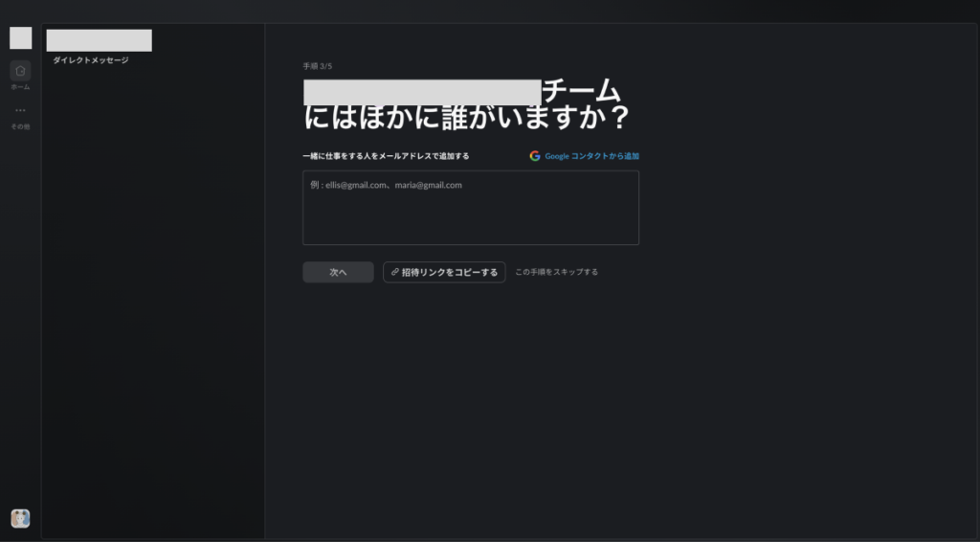Open the workspace name header in the sidebar
Screen dimensions: 980x542
click(99, 40)
